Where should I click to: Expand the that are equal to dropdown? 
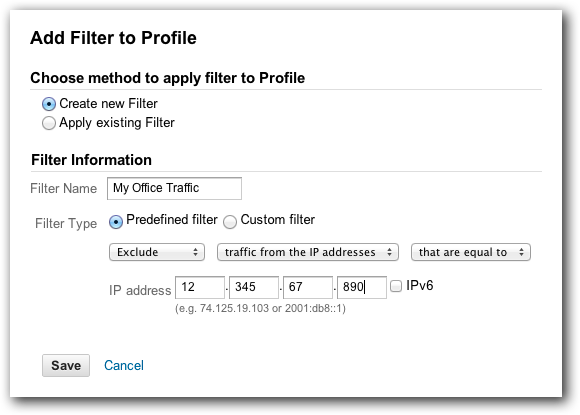pyautogui.click(x=471, y=252)
